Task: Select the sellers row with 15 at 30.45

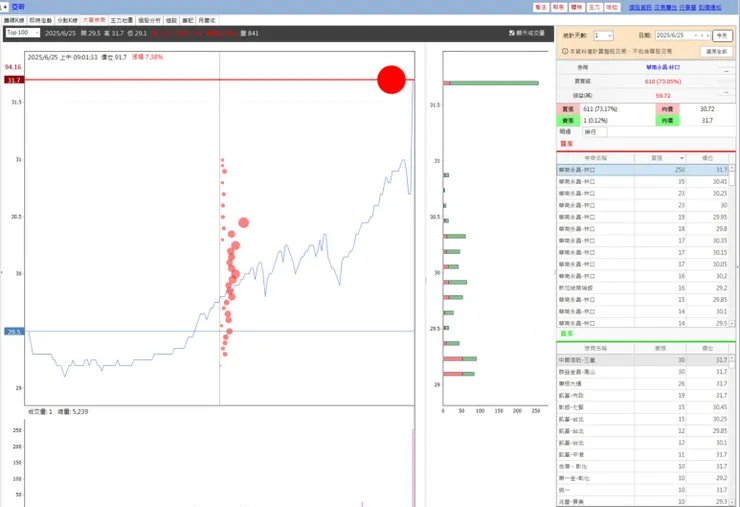Action: coord(643,407)
